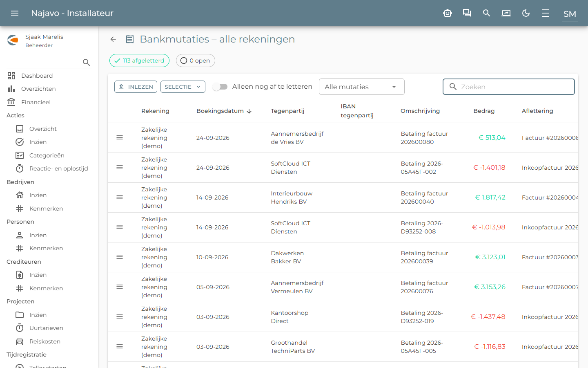Go back with the arrow icon
The height and width of the screenshot is (368, 588).
[113, 39]
